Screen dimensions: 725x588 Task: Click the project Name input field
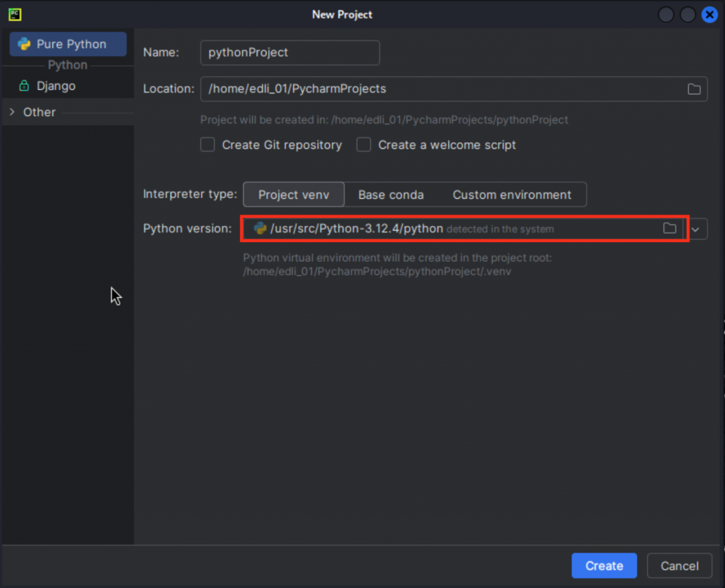[290, 52]
